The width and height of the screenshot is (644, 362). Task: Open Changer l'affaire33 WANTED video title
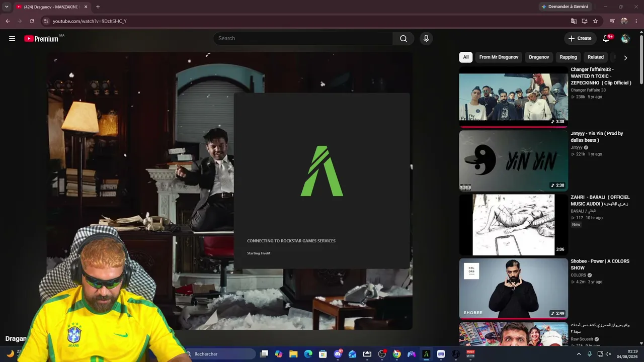[601, 76]
